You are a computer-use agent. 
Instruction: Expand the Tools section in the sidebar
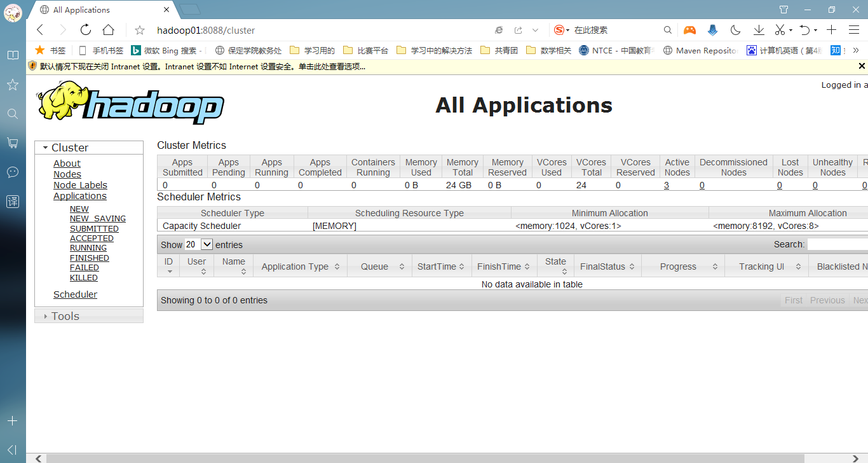coord(44,315)
